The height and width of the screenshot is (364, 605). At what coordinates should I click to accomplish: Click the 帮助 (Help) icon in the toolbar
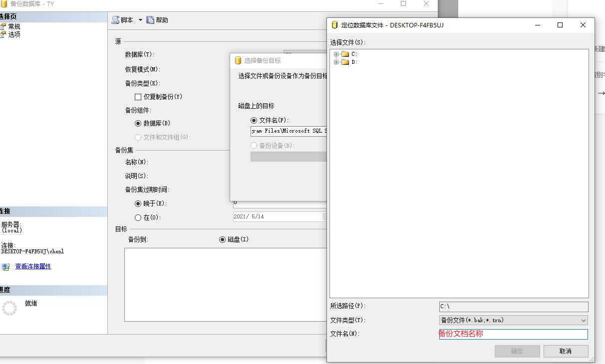150,20
